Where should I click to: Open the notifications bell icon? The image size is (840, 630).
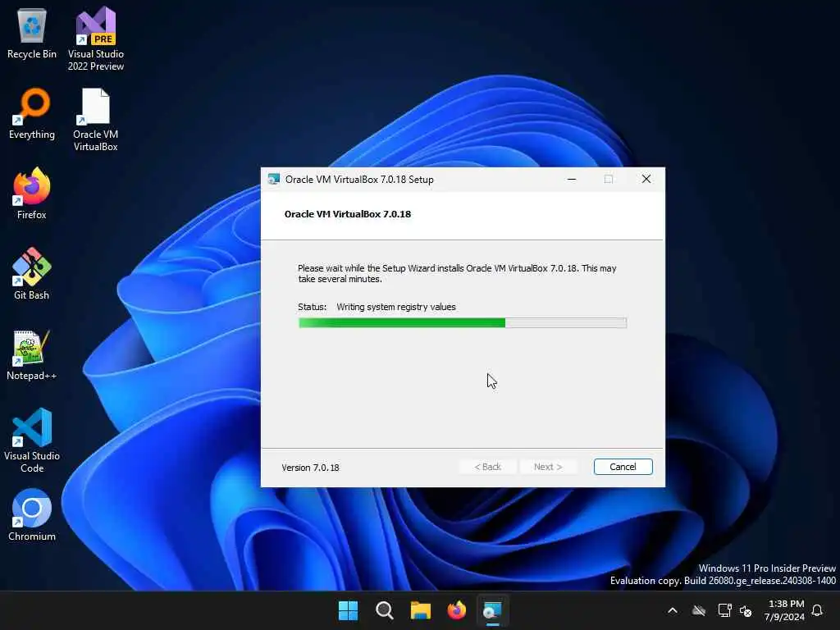coord(818,610)
